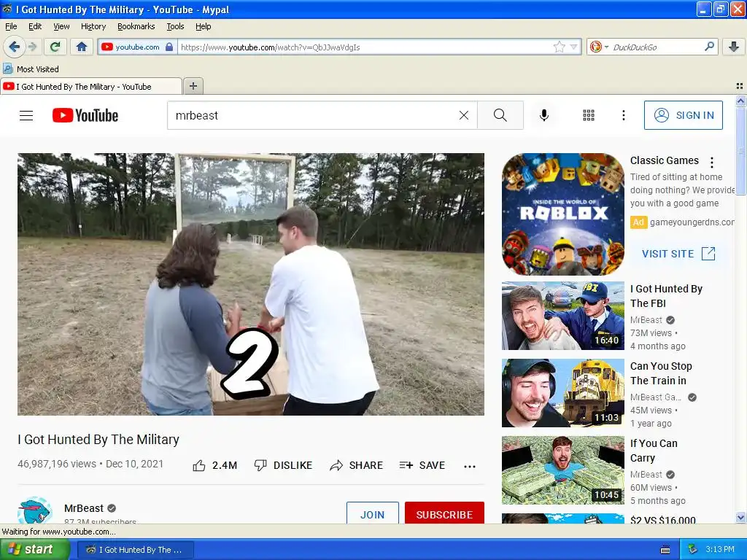Click the SHARE button
Screen dimensions: 747x560
(356, 465)
